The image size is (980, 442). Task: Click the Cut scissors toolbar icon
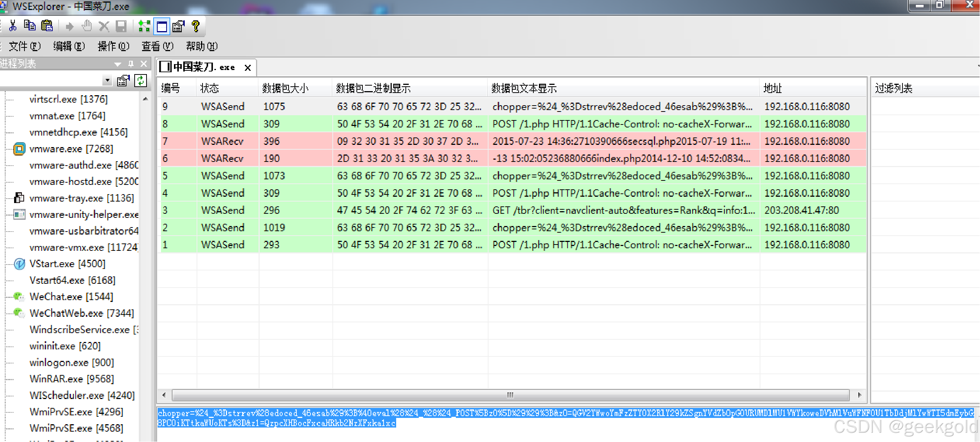coord(13,26)
